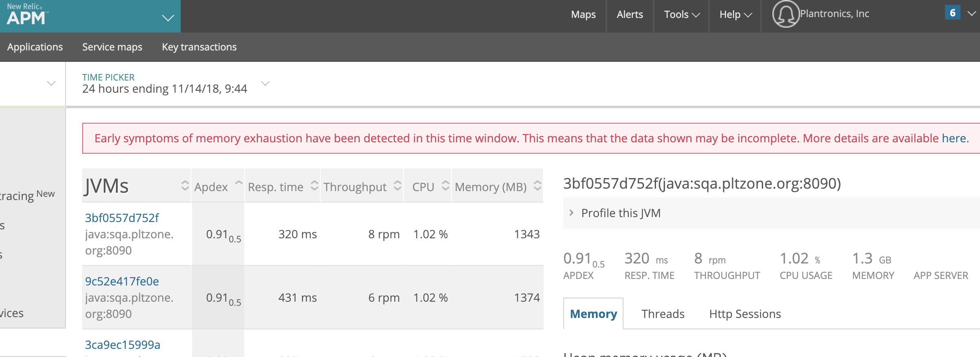
Task: Switch to the Threads tab
Action: 663,314
